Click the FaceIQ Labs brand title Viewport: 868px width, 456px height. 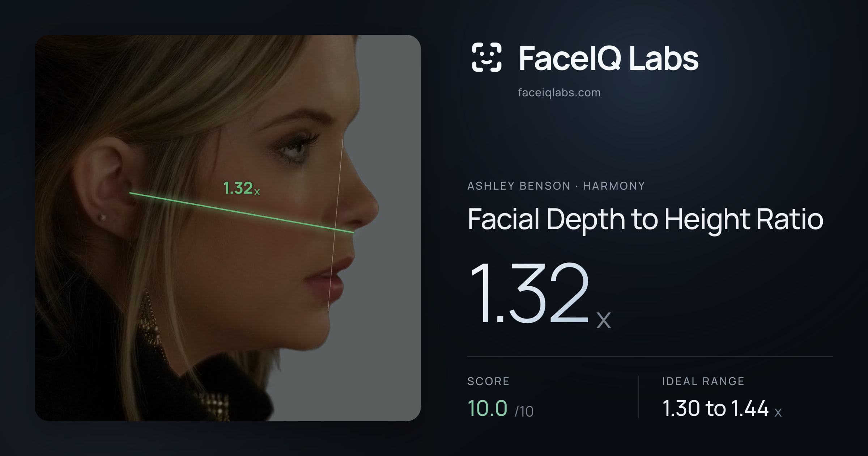(x=608, y=58)
